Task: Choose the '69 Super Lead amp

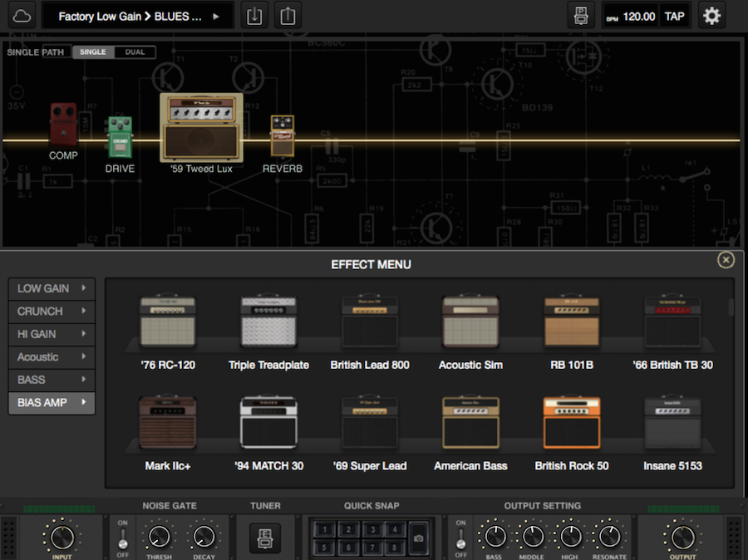Action: [x=370, y=422]
